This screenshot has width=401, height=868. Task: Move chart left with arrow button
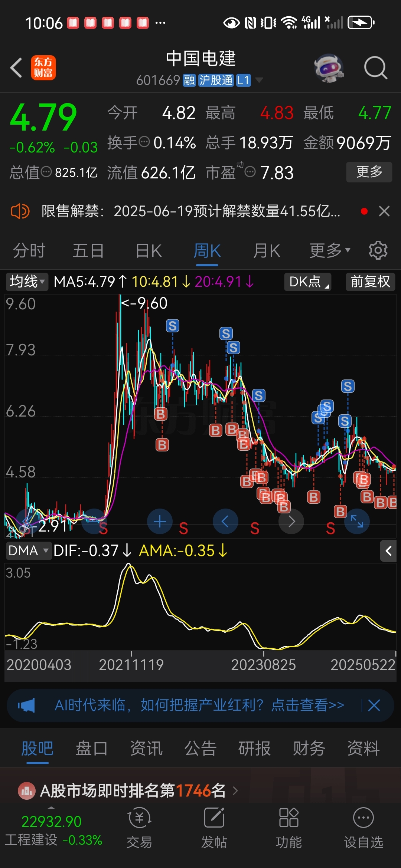(x=225, y=521)
